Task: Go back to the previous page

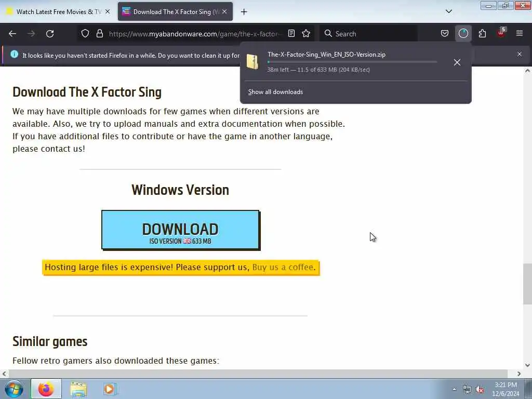Action: click(12, 34)
